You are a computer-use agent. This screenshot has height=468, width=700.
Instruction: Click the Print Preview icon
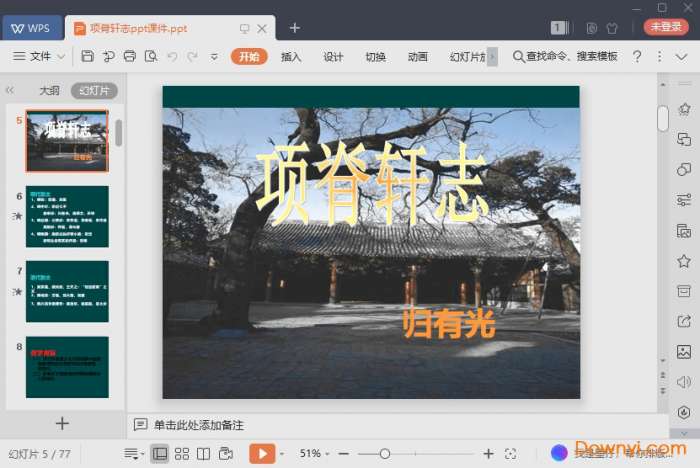pyautogui.click(x=150, y=57)
